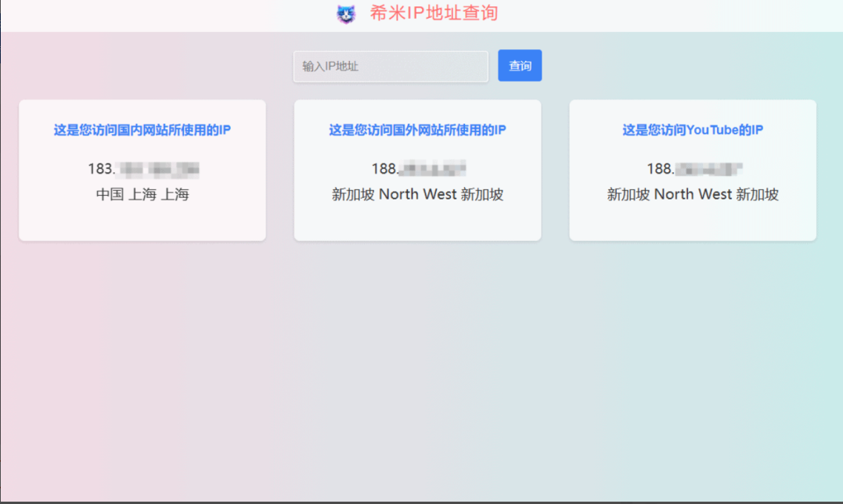The height and width of the screenshot is (504, 843).
Task: Click the "188." prefix in foreign website card
Action: pyautogui.click(x=385, y=169)
